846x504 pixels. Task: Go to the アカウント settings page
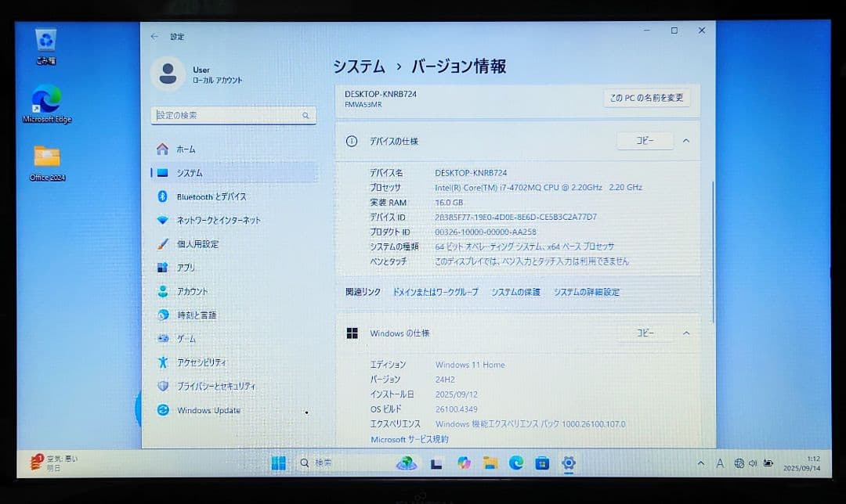(200, 291)
